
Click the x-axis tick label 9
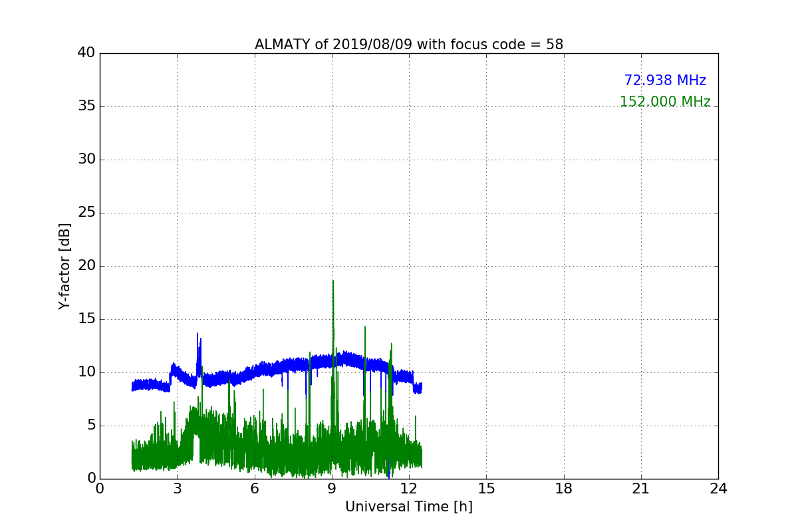[332, 489]
